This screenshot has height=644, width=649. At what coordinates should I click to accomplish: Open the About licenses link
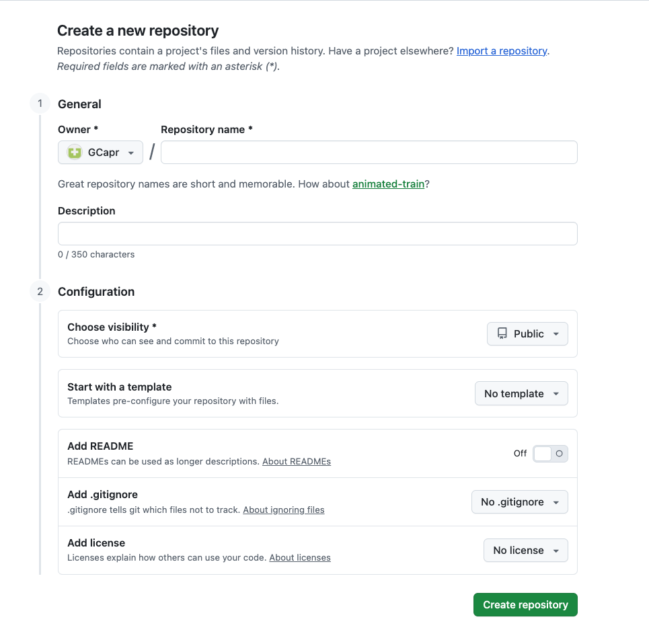[x=299, y=557]
